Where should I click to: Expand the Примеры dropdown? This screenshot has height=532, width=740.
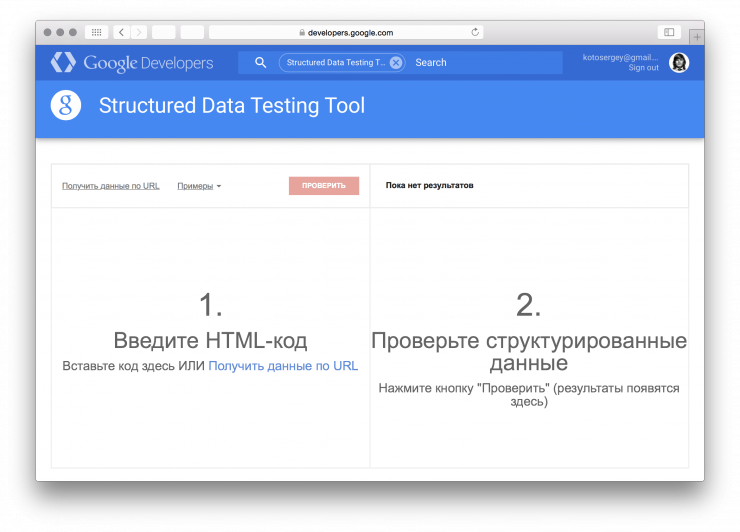click(x=199, y=186)
